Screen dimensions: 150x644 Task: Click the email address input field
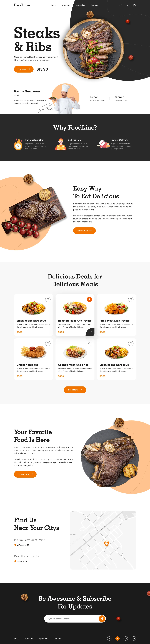[x=71, y=618]
